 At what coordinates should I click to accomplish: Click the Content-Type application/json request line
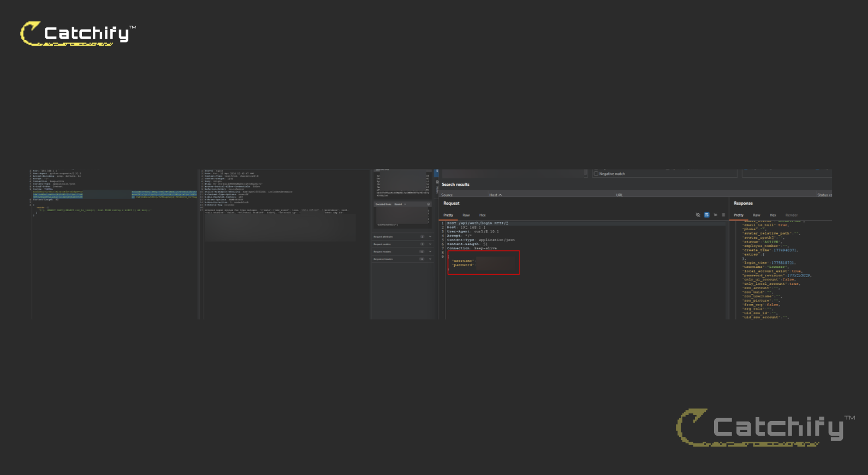point(481,240)
